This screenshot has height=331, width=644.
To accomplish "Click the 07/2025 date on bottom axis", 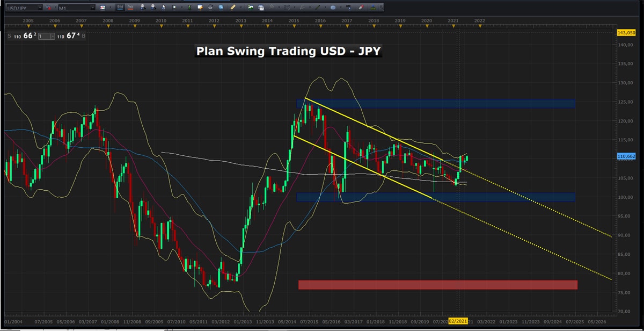I will point(574,321).
